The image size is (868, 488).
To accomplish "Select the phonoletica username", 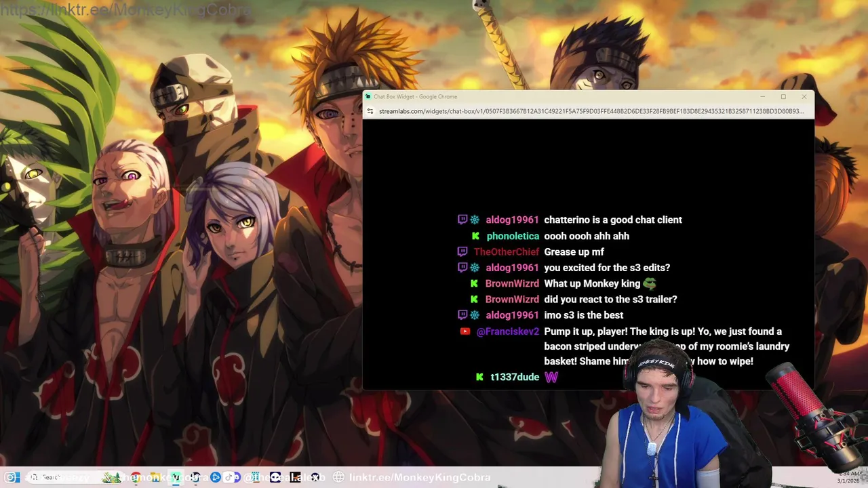I will click(513, 236).
